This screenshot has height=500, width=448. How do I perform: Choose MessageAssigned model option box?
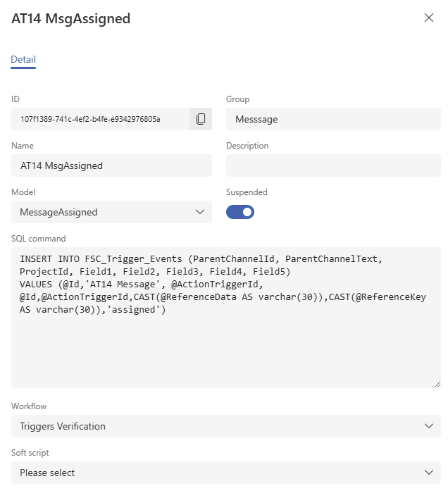(111, 212)
